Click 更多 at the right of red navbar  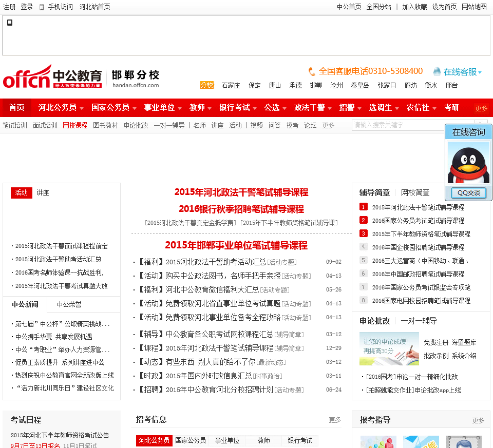(x=481, y=108)
